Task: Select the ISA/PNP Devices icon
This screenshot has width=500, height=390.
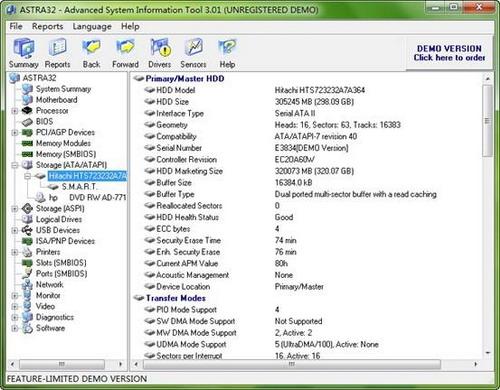Action: click(x=27, y=241)
